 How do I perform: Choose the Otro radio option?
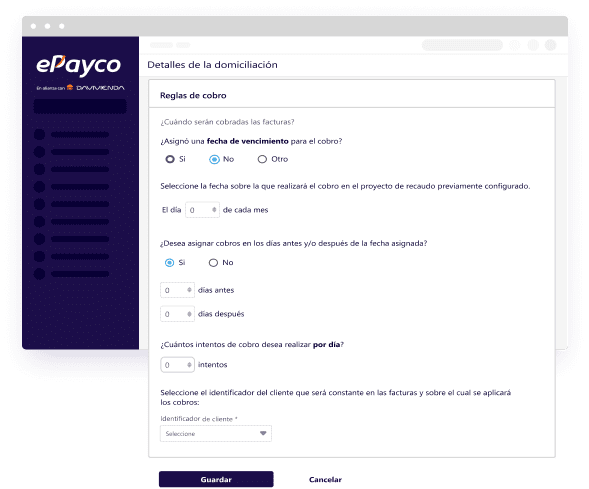pyautogui.click(x=262, y=159)
